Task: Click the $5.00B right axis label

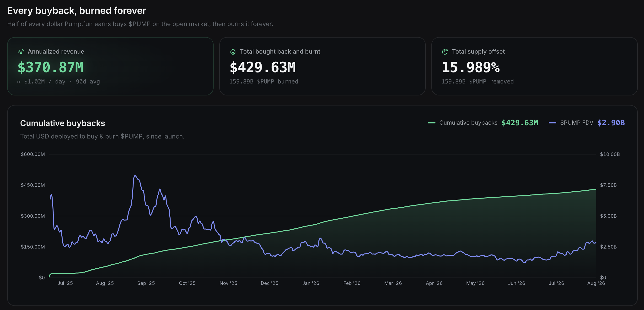Action: point(608,216)
